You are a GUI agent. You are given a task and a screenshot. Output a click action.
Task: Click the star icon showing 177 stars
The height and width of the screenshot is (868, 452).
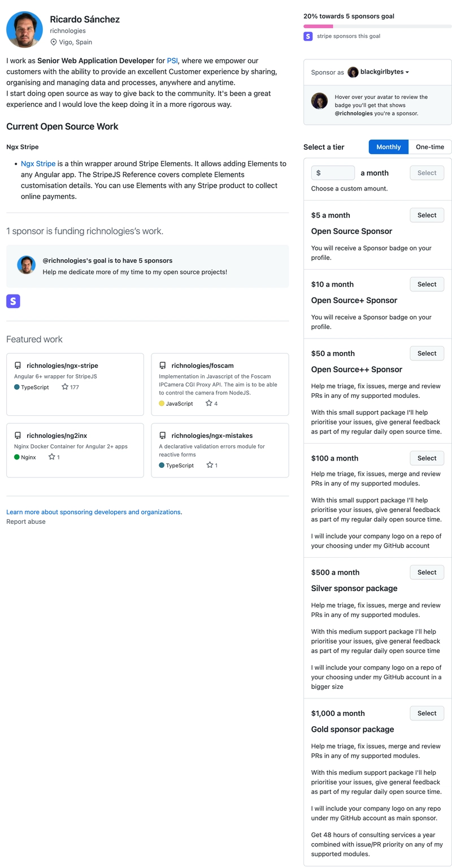pyautogui.click(x=65, y=387)
